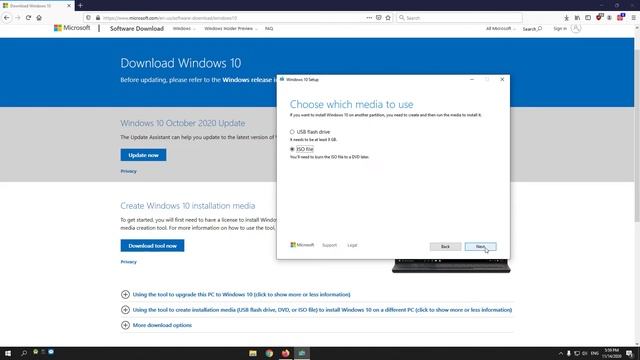Viewport: 640px width, 360px height.
Task: Open Privacy link under Download tool now
Action: [129, 262]
